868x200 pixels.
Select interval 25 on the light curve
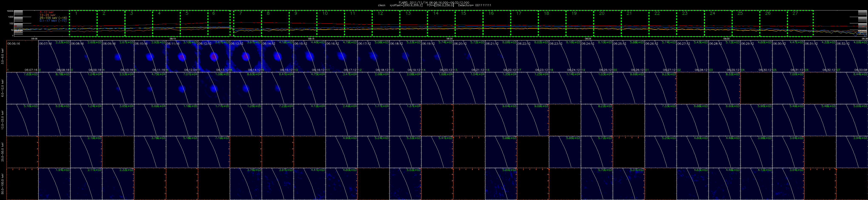coord(746,23)
